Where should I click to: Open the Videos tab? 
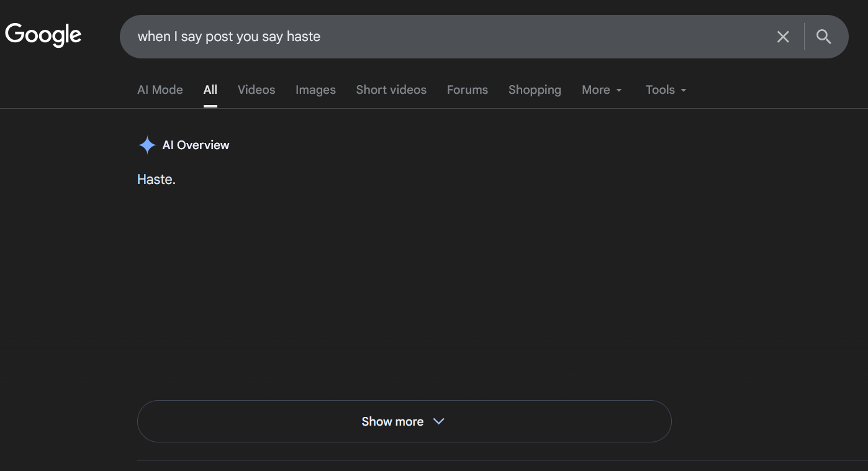256,90
